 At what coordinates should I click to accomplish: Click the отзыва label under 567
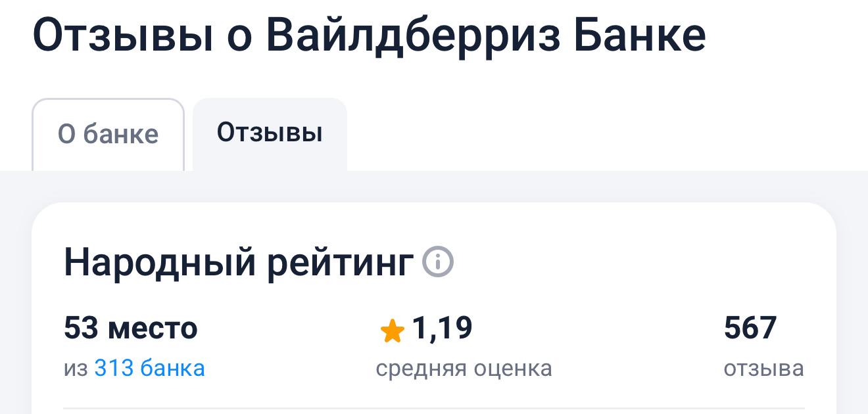tap(763, 368)
